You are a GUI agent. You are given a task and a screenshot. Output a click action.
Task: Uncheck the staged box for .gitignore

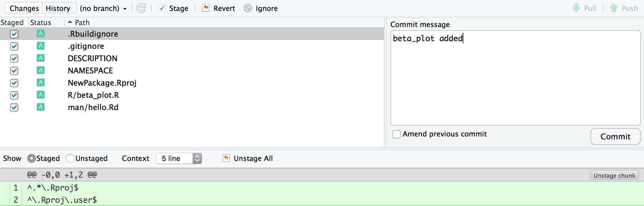pos(14,46)
